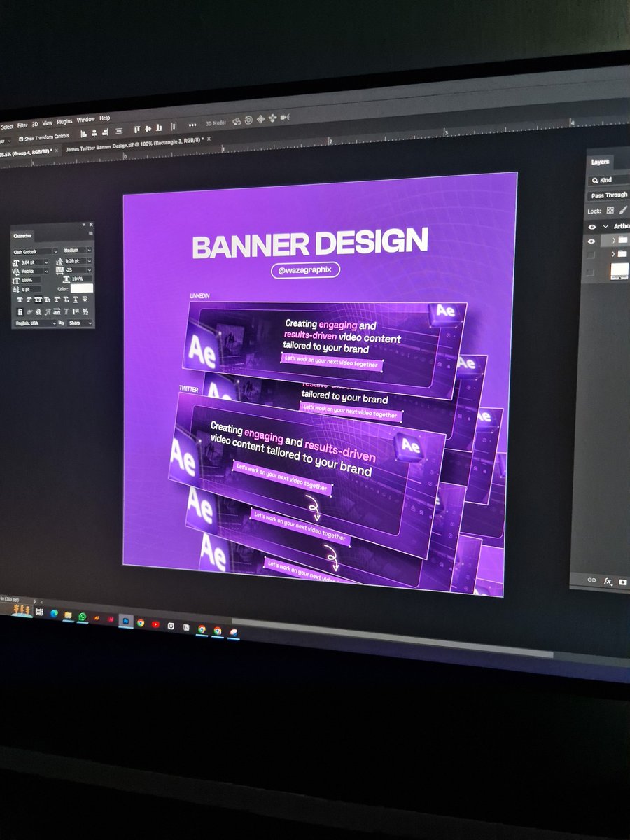Viewport: 630px width, 840px height.
Task: Toggle visibility eye of the Artboard layer
Action: point(592,227)
